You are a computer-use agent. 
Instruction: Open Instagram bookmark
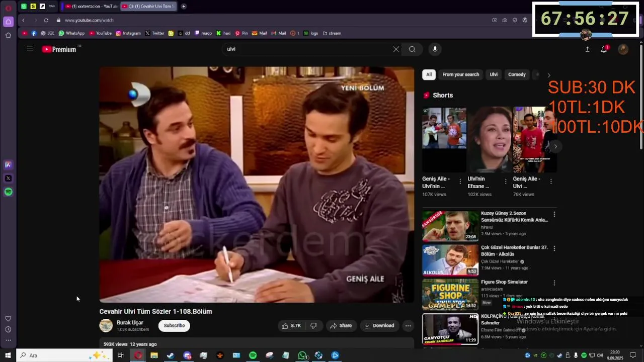(128, 33)
